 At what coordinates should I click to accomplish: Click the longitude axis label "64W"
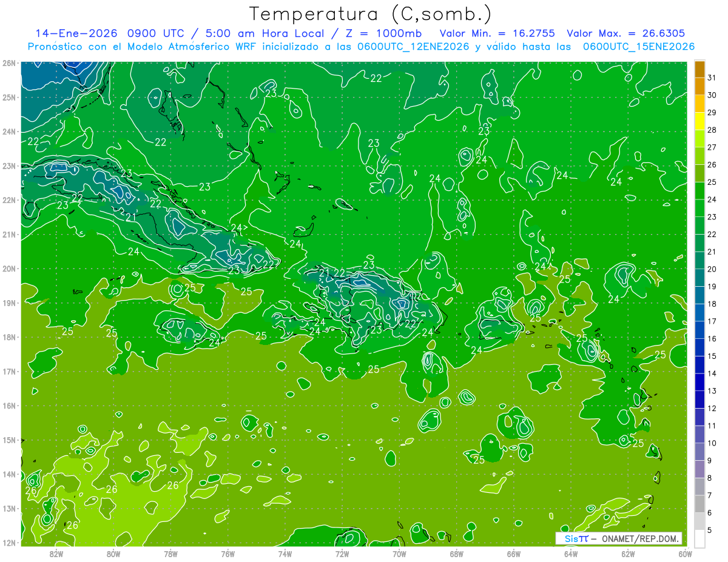570,554
